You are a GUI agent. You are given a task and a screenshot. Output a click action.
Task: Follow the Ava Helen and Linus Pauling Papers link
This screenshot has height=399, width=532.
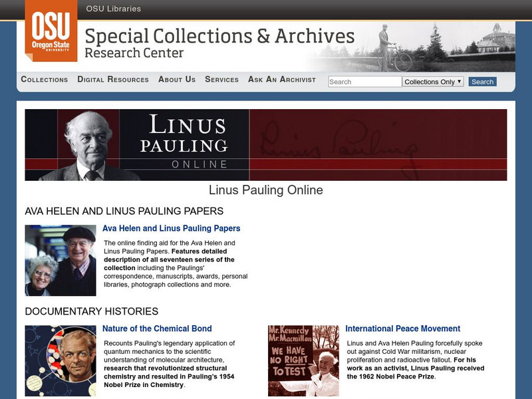click(x=172, y=228)
